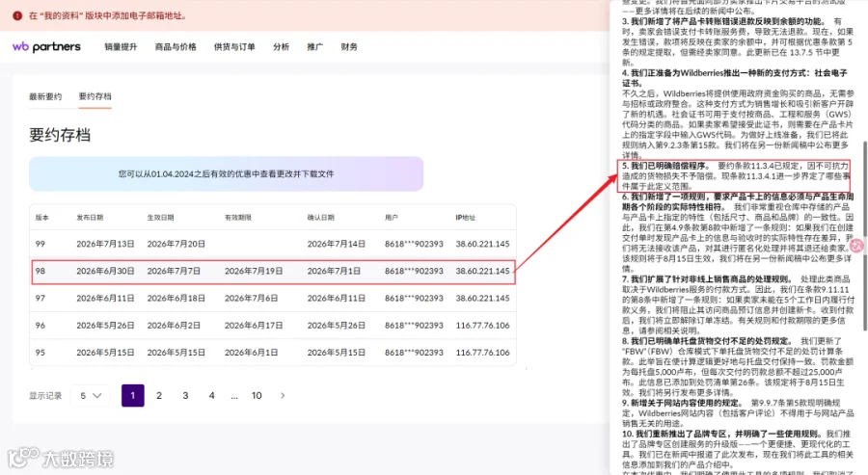Click the 生效日期 column header

pos(160,218)
